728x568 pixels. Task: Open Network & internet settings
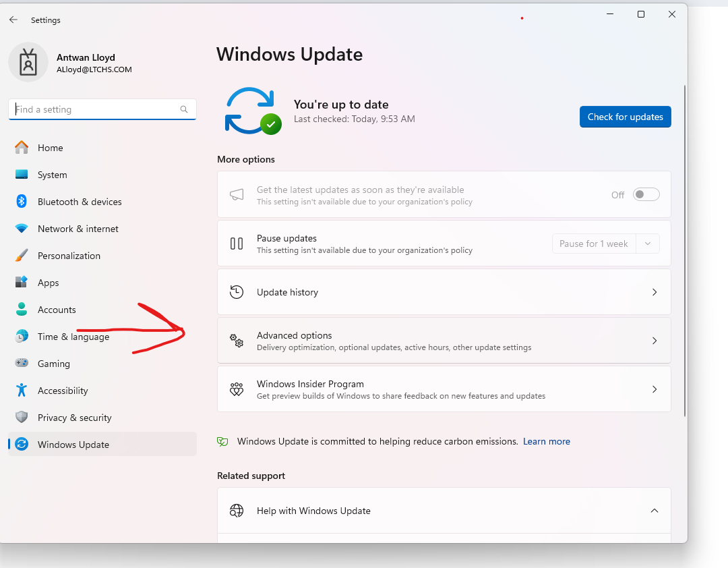[x=102, y=229]
